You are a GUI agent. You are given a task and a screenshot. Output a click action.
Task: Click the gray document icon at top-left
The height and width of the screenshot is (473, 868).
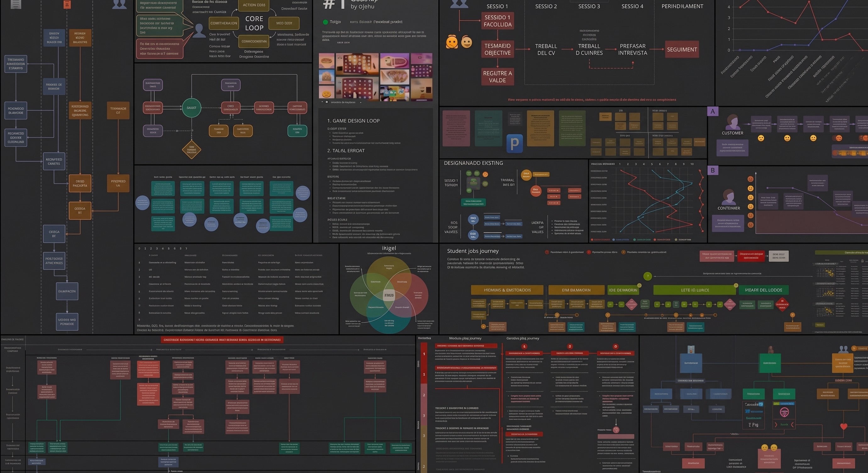tap(16, 4)
